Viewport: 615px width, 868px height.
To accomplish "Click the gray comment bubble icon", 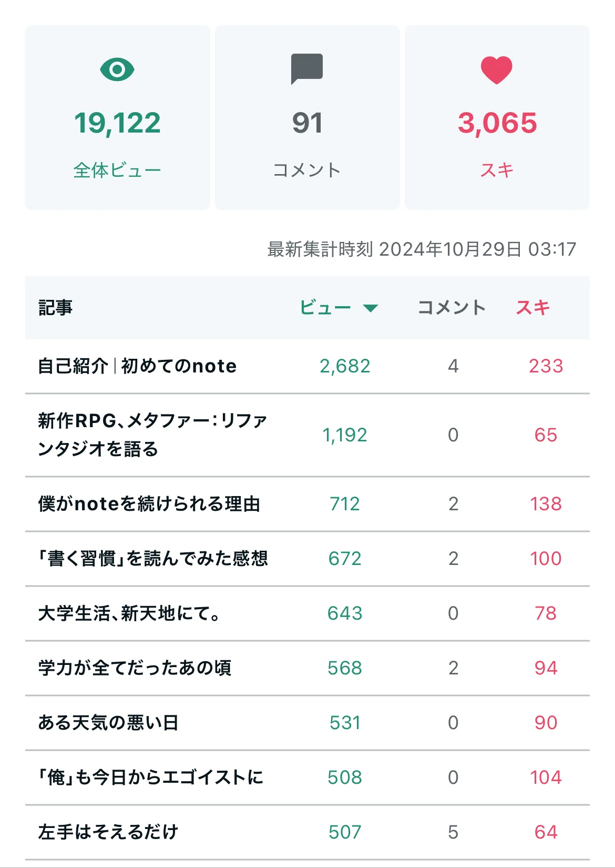I will [x=307, y=69].
